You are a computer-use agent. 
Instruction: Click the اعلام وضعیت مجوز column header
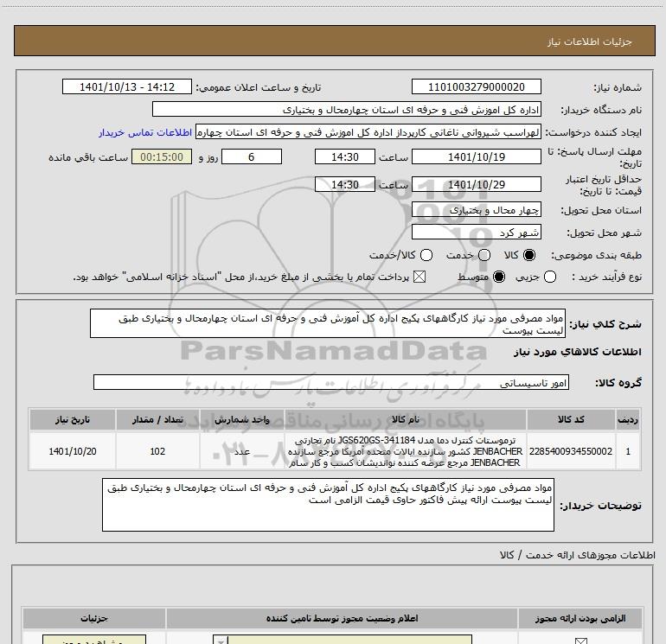point(342,618)
